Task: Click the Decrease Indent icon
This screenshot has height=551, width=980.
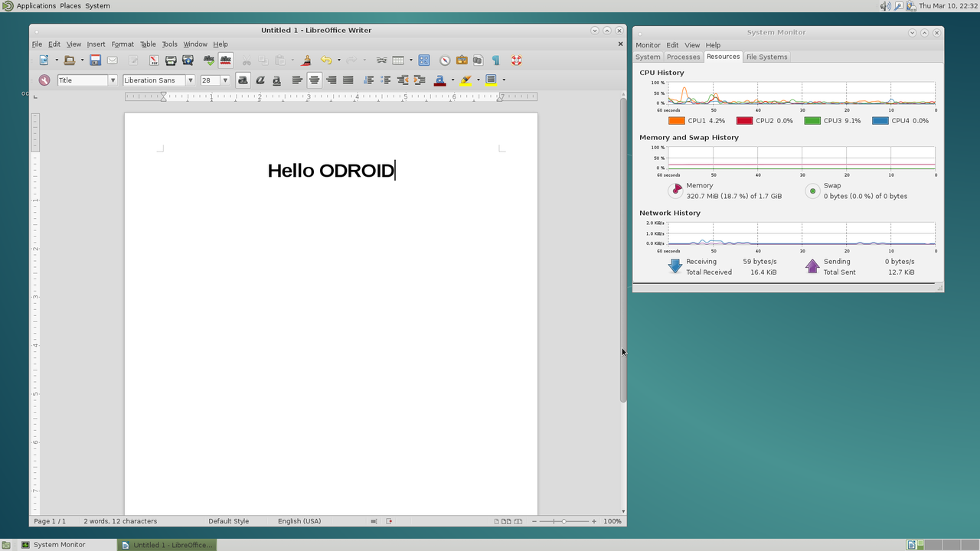Action: [x=402, y=80]
